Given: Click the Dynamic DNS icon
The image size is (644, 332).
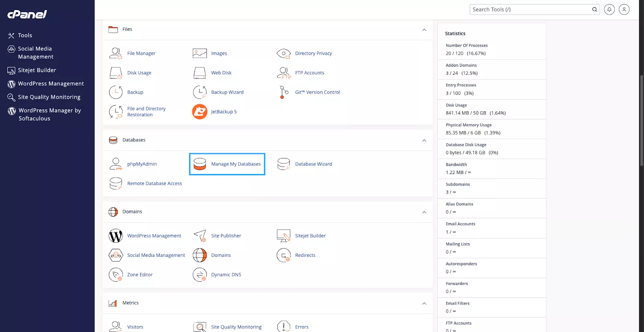Looking at the screenshot, I should pyautogui.click(x=200, y=275).
